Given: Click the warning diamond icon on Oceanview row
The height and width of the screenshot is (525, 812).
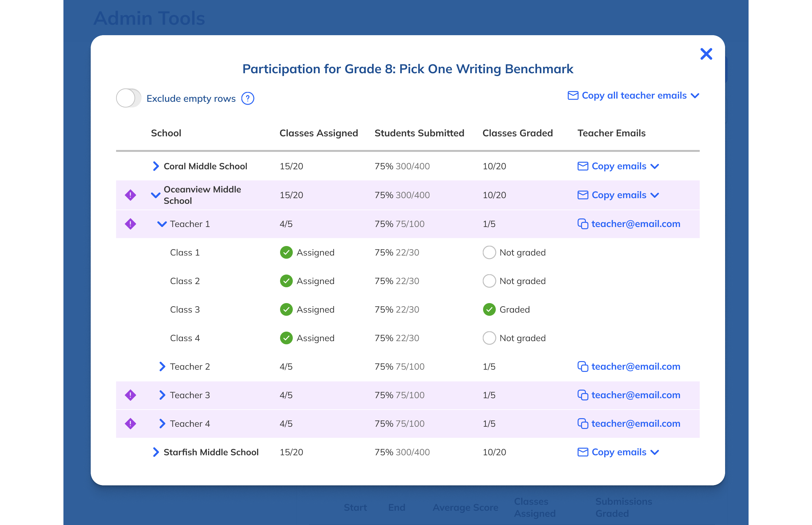Looking at the screenshot, I should point(130,195).
